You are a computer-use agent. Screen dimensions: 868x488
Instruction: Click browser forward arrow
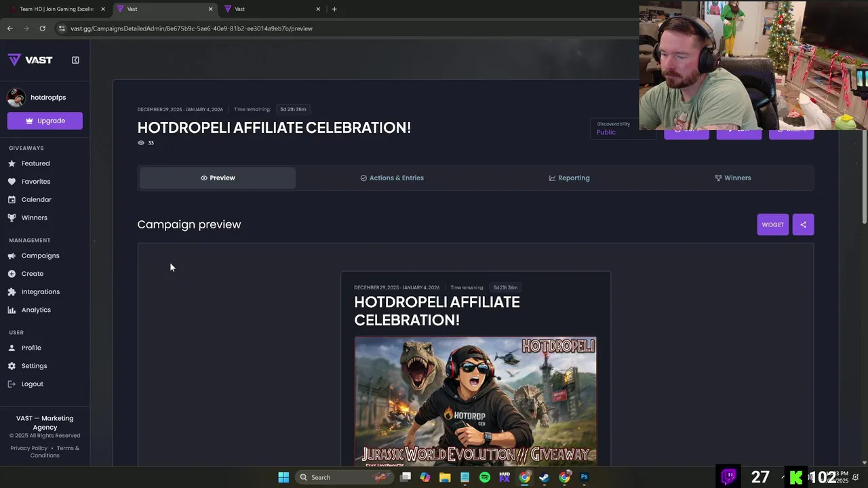pos(26,28)
